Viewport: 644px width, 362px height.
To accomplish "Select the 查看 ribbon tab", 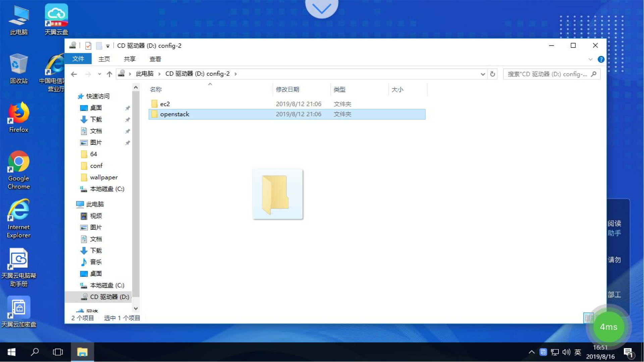I will 156,59.
